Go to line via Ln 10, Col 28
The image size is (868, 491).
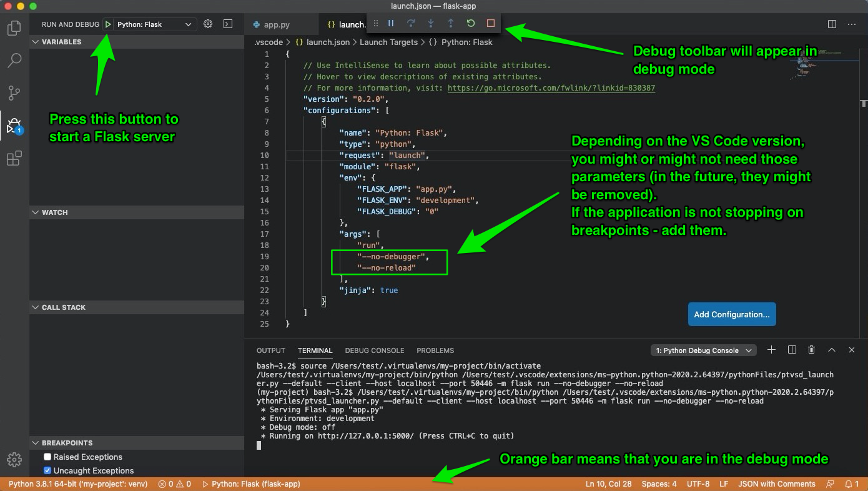(609, 484)
